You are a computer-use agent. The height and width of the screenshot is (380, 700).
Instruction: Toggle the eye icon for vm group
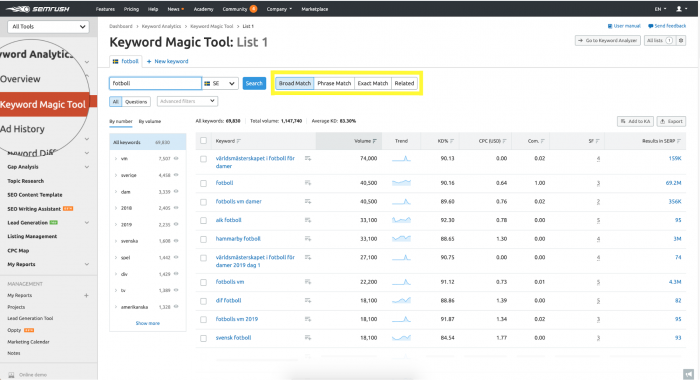coord(176,159)
